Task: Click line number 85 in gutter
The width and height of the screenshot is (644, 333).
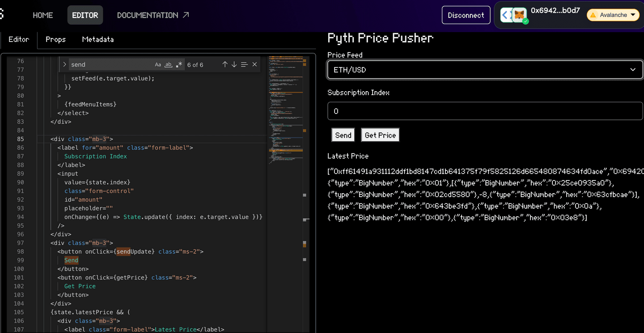Action: tap(21, 139)
